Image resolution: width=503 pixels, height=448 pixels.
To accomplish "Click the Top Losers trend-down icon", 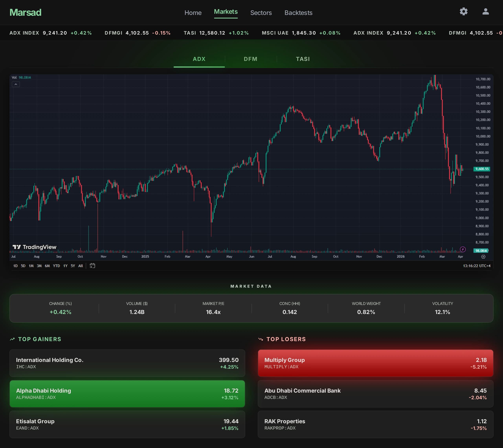I will (261, 339).
